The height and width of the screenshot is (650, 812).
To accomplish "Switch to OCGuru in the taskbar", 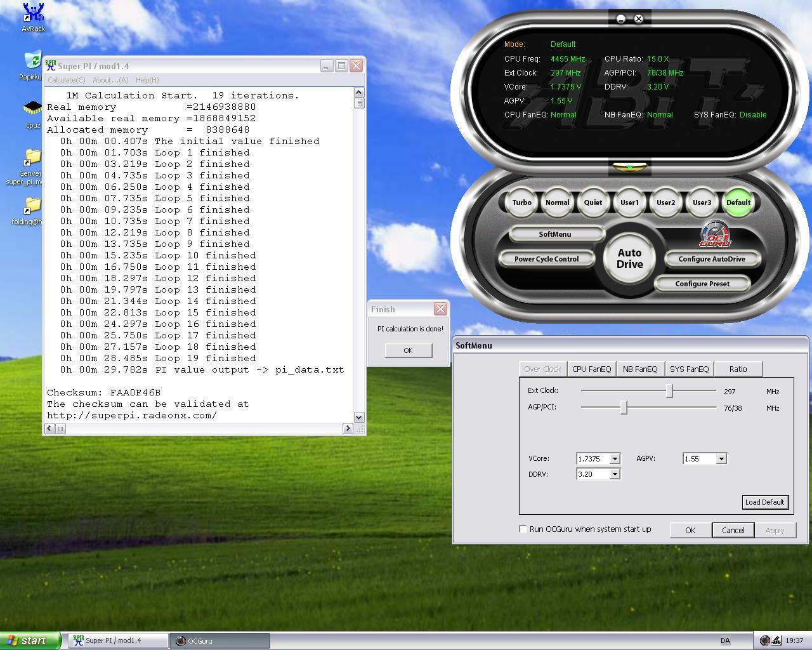I will 219,640.
